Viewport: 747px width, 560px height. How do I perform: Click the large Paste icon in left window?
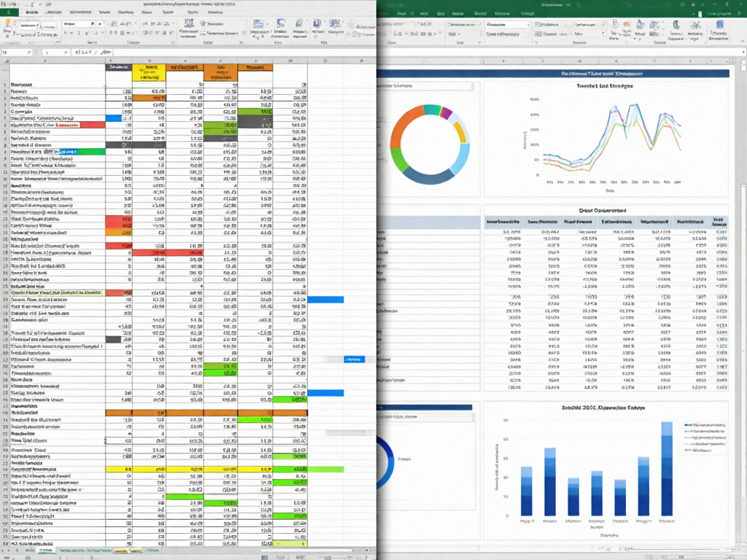7,27
